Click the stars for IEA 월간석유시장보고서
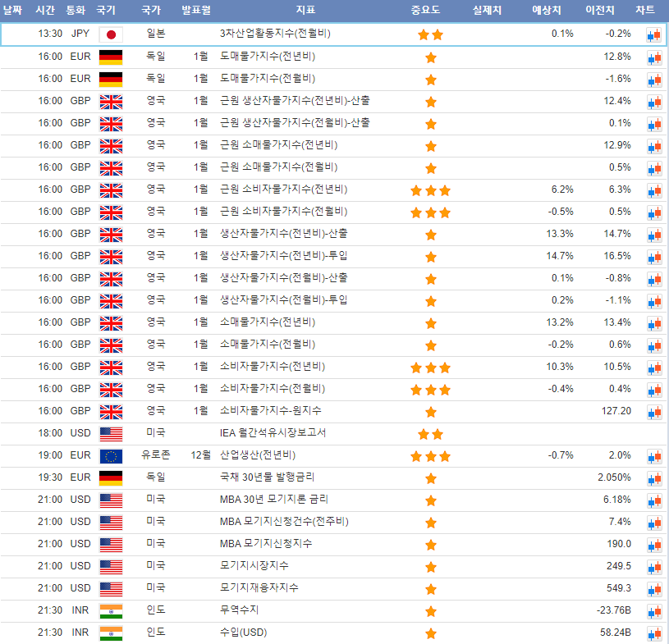 [x=430, y=434]
